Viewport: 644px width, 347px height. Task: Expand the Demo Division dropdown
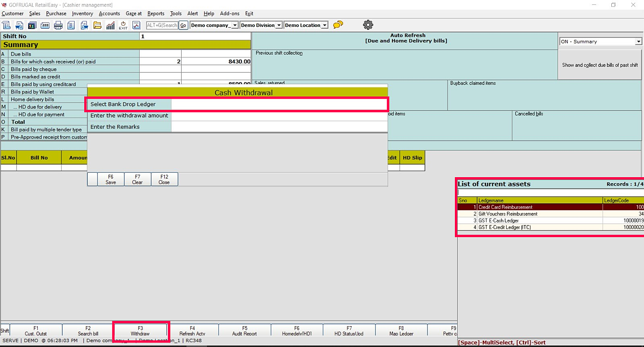[279, 25]
